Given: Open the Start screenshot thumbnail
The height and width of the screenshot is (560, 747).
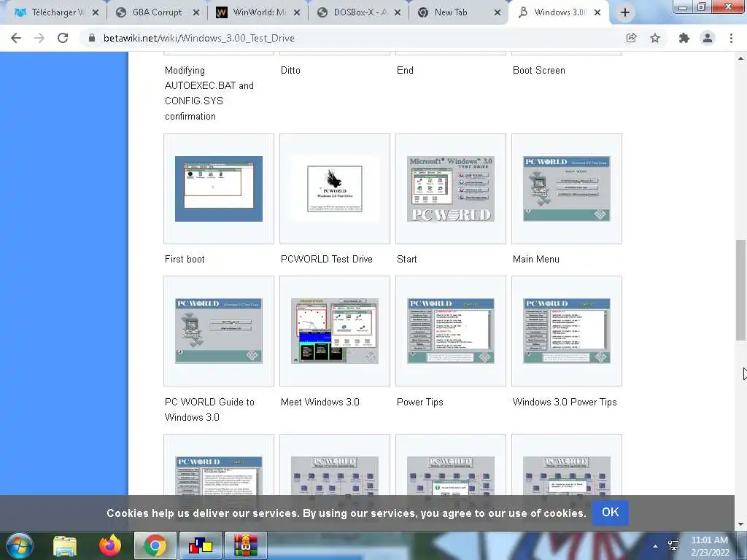Looking at the screenshot, I should (451, 189).
